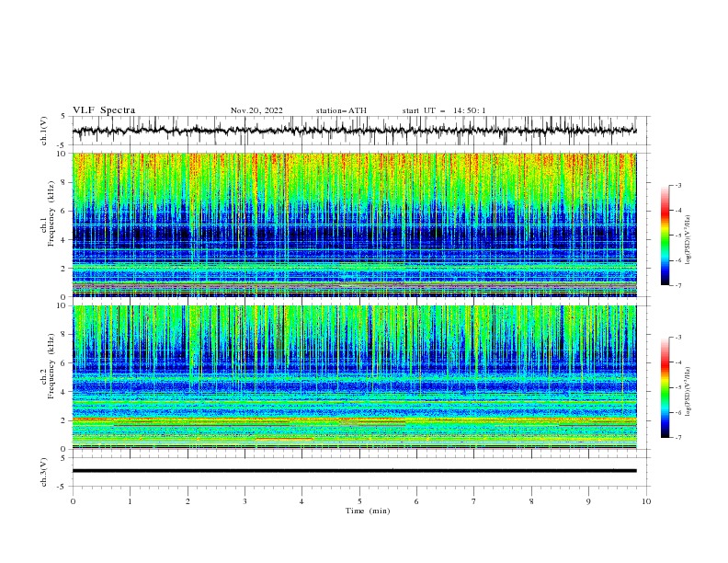This screenshot has height=563, width=728.
Task: Click inside the ch.2 spectrogram panel
Action: 355,377
